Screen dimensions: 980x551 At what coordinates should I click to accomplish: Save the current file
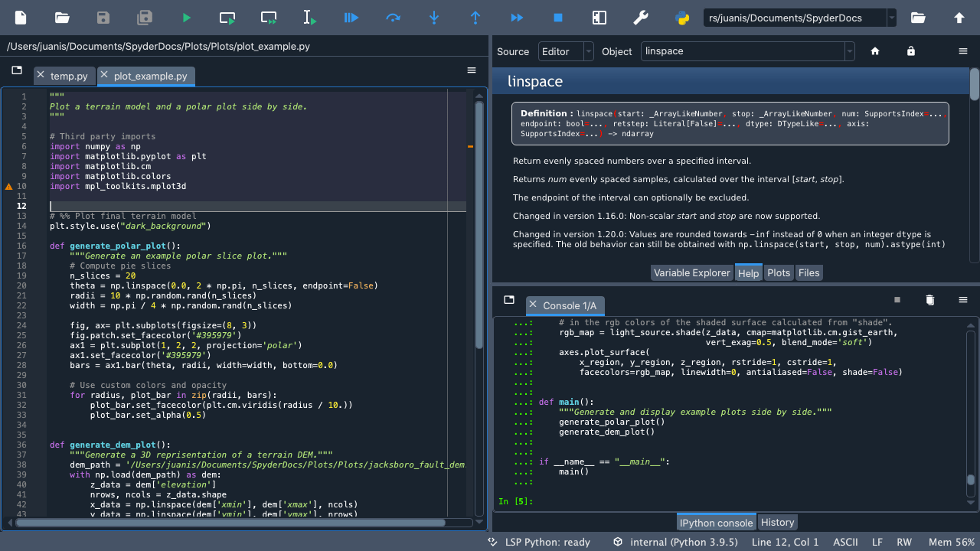point(103,18)
